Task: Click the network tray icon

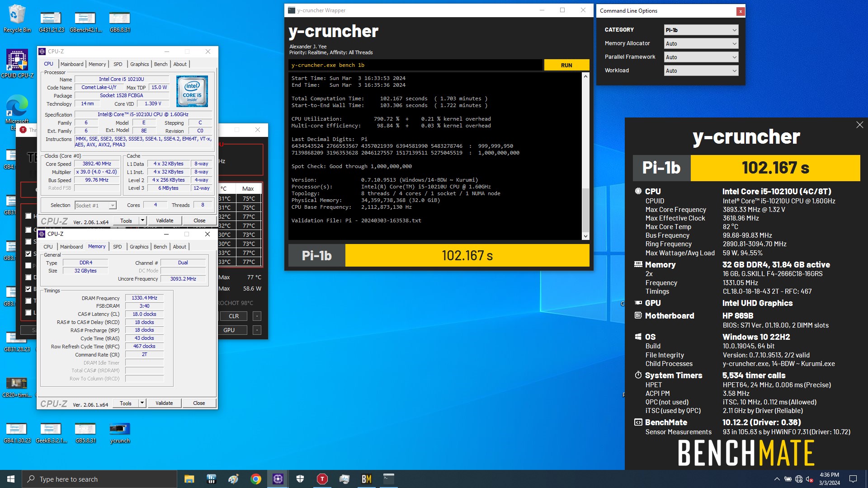Action: pyautogui.click(x=799, y=479)
